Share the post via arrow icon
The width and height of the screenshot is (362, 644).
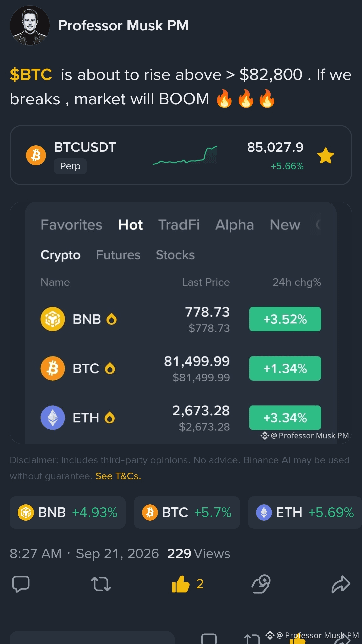click(x=341, y=584)
